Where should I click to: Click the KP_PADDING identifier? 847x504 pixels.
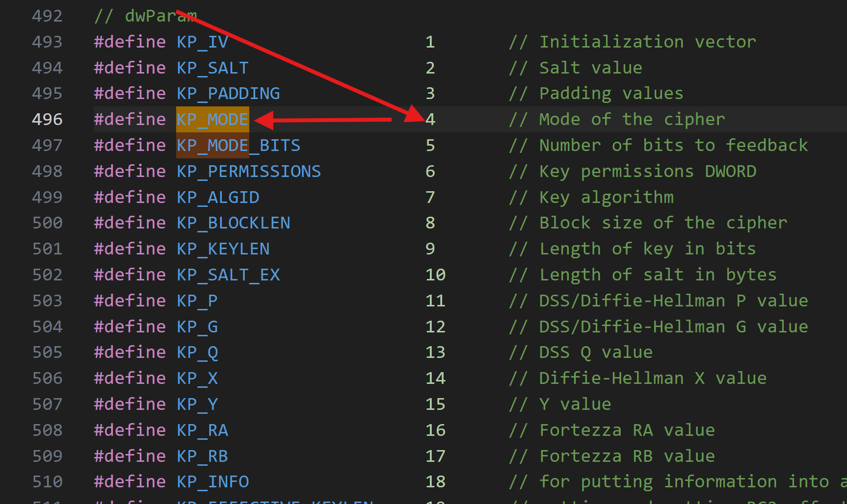click(228, 94)
